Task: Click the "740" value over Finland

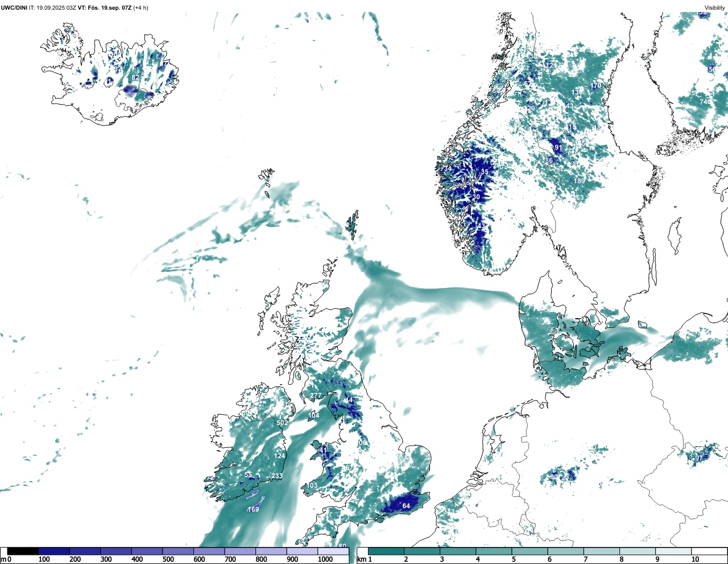Action: pyautogui.click(x=705, y=102)
